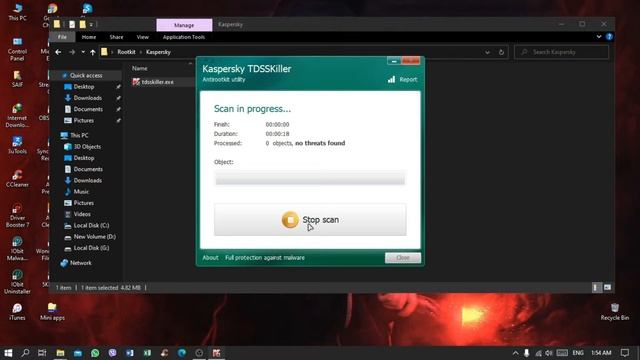Show hidden system tray icons

516,353
